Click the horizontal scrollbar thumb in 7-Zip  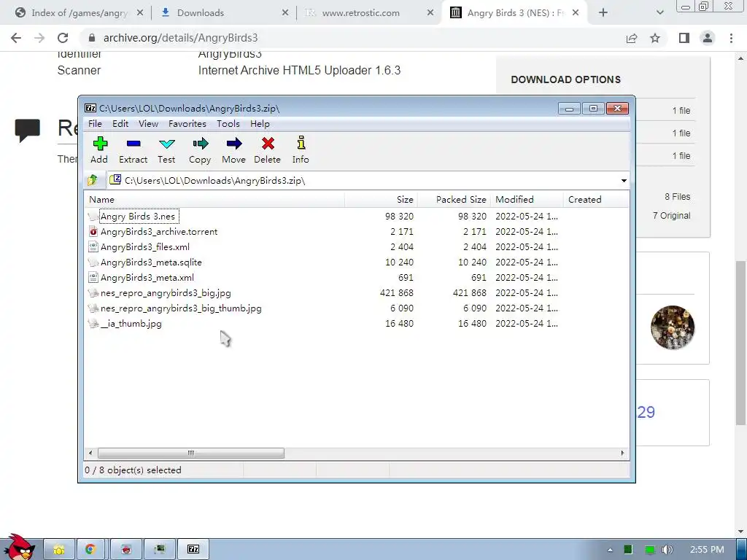coord(190,453)
